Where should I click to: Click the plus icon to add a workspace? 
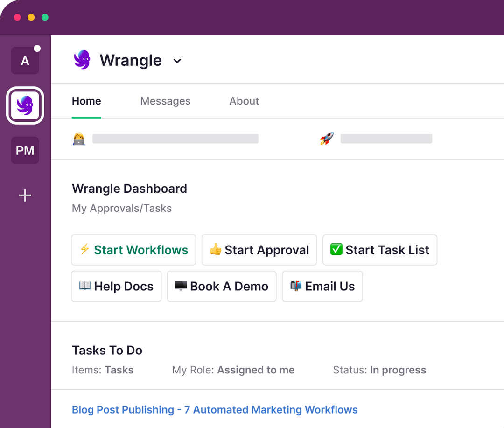[25, 195]
